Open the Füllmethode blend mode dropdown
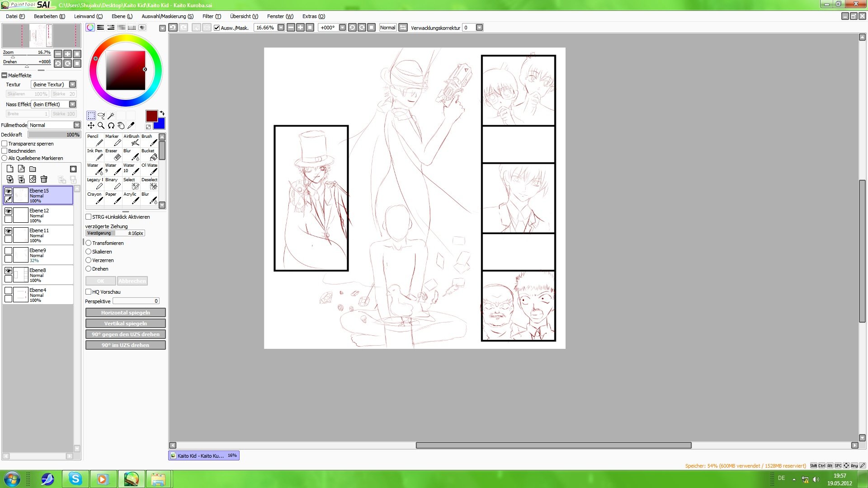 tap(77, 125)
